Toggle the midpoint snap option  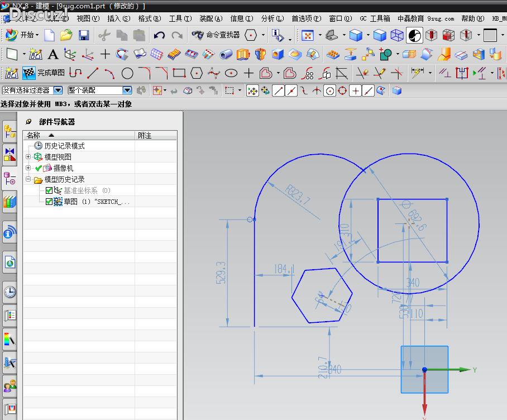pos(291,91)
